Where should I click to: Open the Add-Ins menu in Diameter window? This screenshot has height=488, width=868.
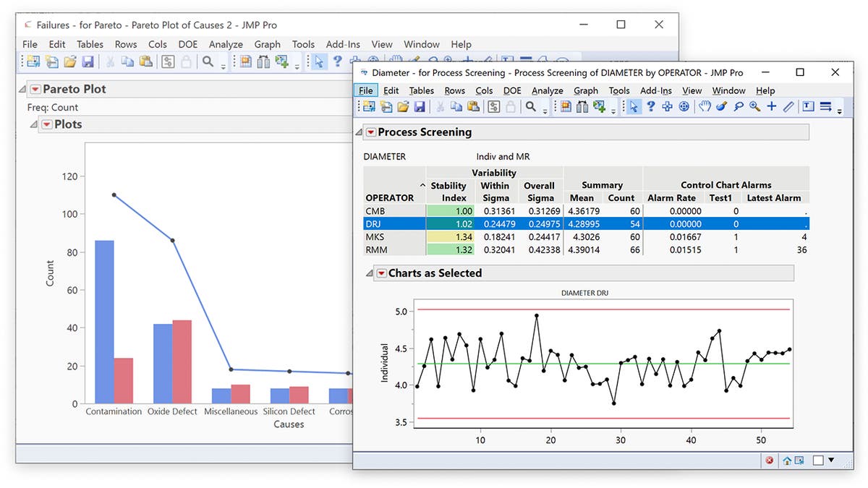(656, 90)
